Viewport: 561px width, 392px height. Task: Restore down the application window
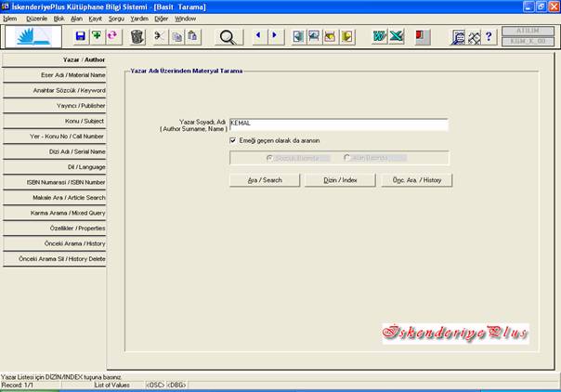[x=541, y=7]
